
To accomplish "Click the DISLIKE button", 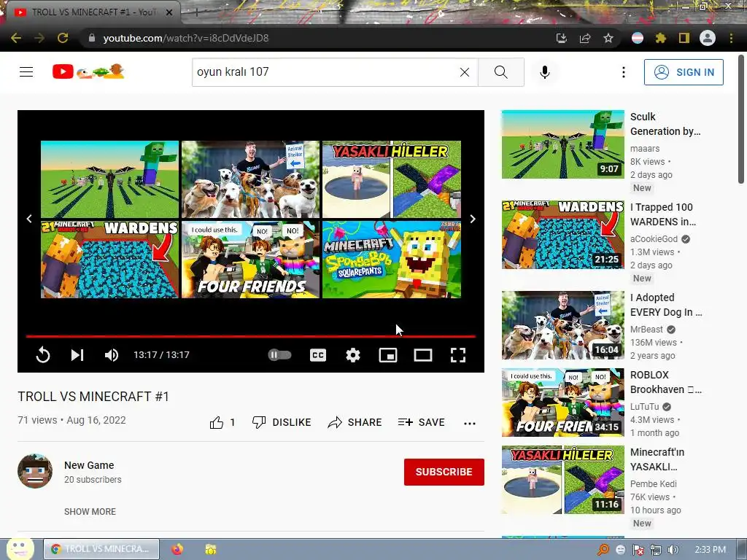I will (282, 422).
